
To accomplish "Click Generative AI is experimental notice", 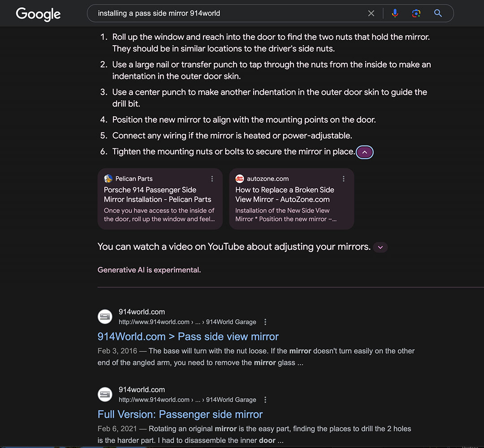I will [149, 270].
